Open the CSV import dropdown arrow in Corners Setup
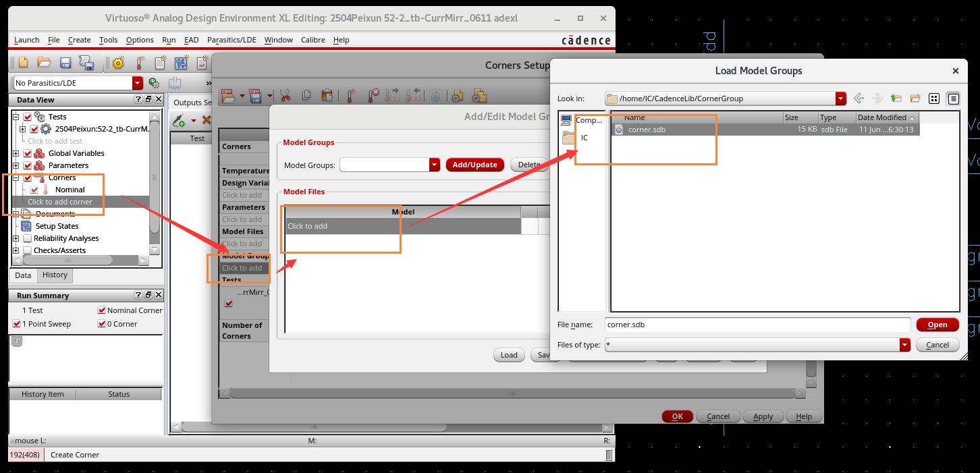980x473 pixels. click(242, 96)
